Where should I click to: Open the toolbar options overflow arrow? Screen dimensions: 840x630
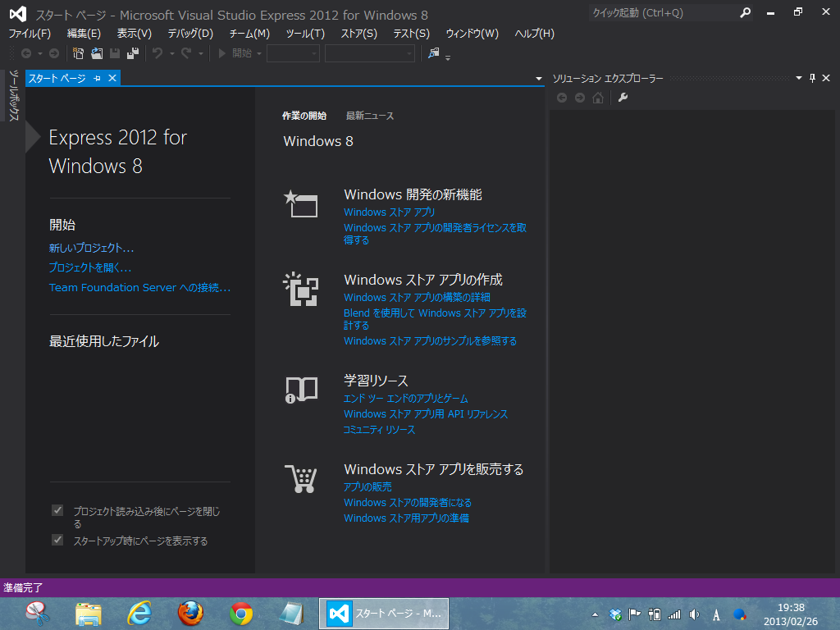[448, 57]
